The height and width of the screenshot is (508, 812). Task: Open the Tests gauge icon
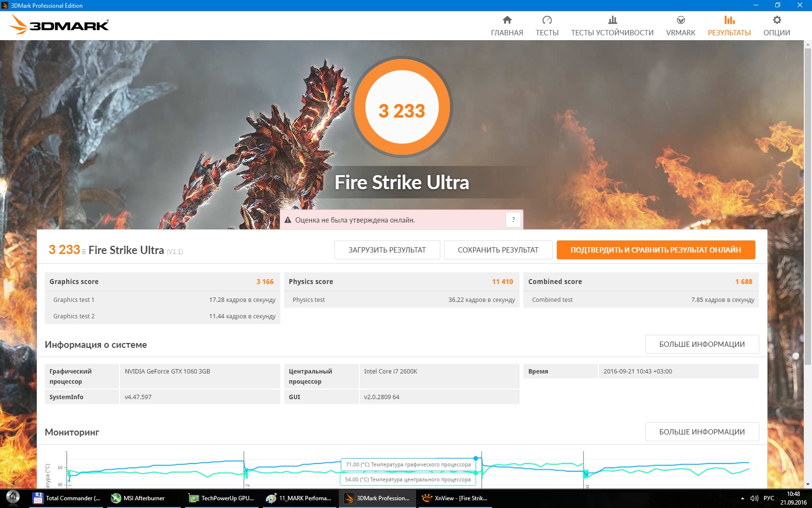coord(547,20)
